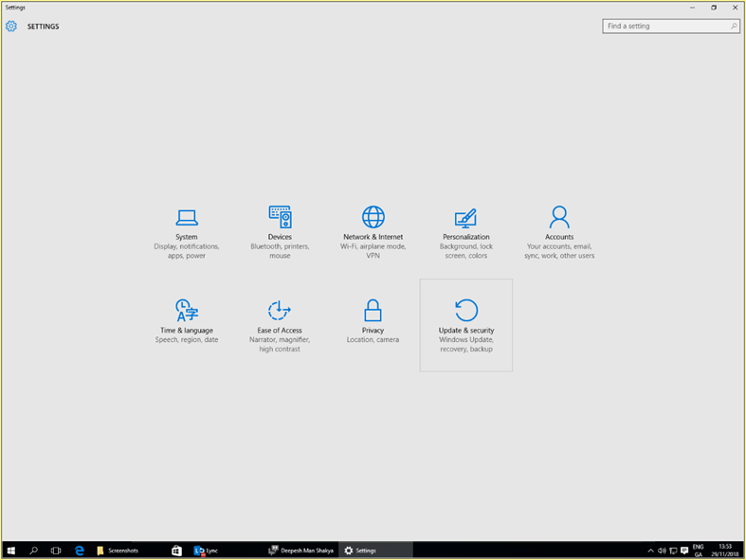Open the Windows Store taskbar icon
The width and height of the screenshot is (746, 560).
click(176, 551)
